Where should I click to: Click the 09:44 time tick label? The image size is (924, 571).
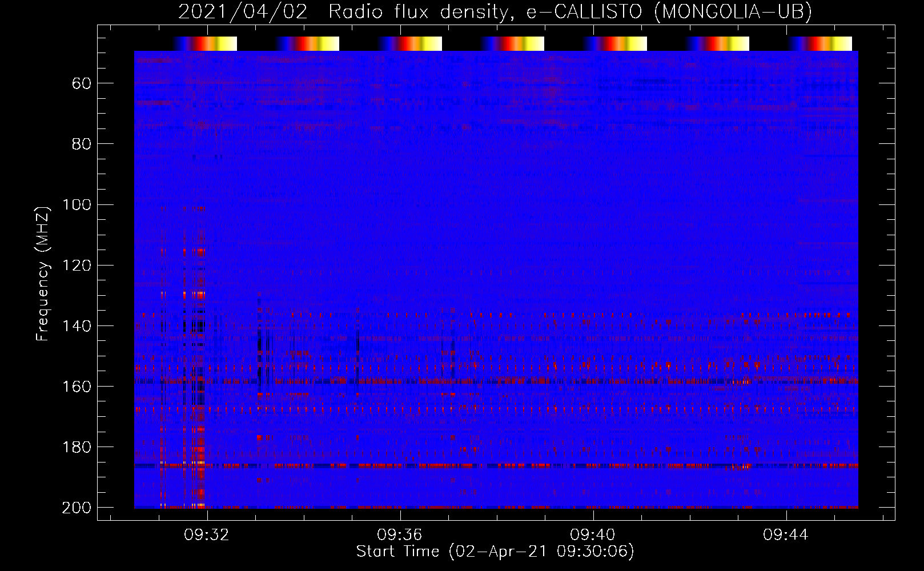[x=786, y=535]
